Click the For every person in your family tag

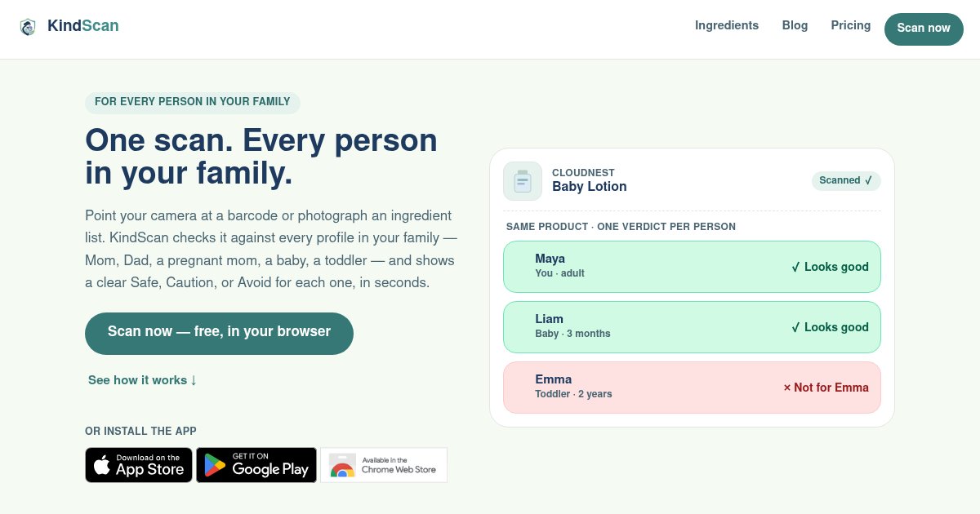click(193, 102)
